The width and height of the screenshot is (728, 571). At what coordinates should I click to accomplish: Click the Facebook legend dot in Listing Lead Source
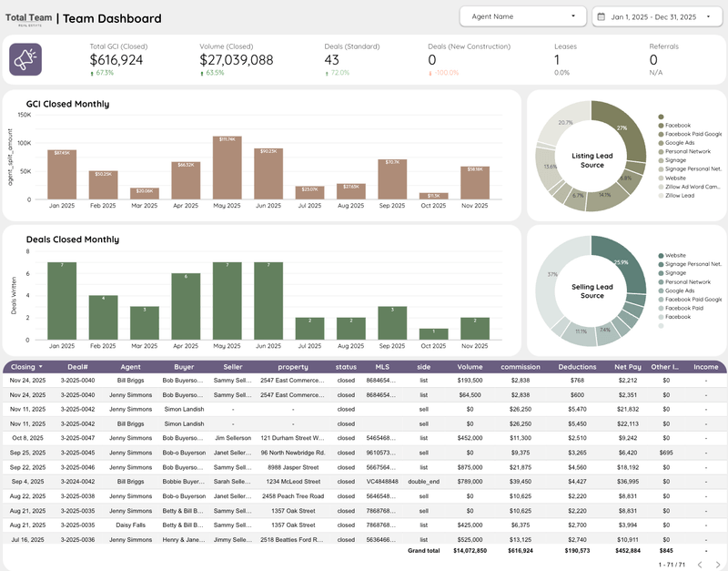[659, 125]
